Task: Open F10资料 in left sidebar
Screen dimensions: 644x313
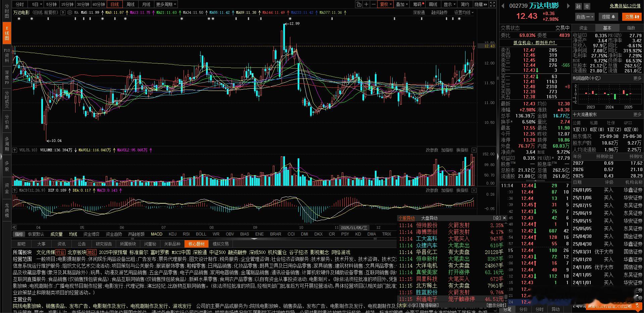Action: point(7,55)
